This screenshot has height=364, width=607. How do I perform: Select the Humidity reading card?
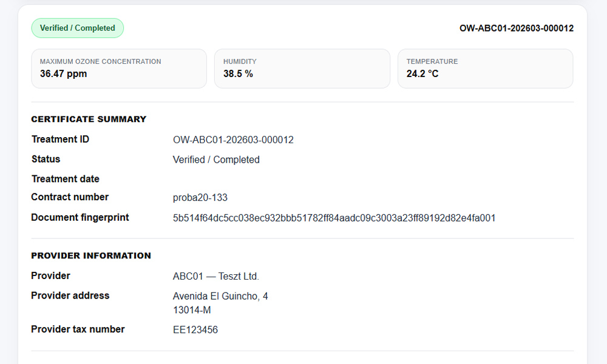pyautogui.click(x=302, y=69)
